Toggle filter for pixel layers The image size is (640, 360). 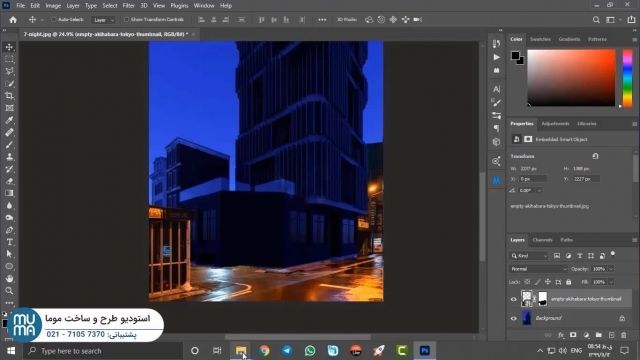[557, 256]
